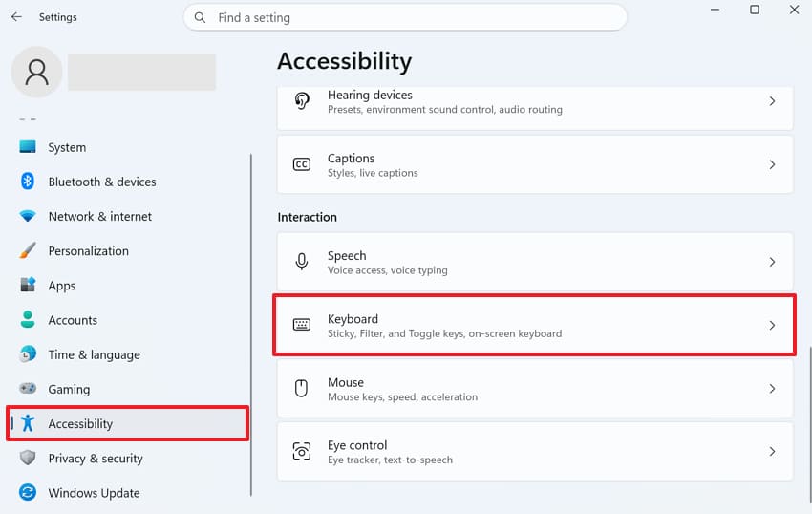Click the main panel vertical scrollbar

click(x=810, y=424)
